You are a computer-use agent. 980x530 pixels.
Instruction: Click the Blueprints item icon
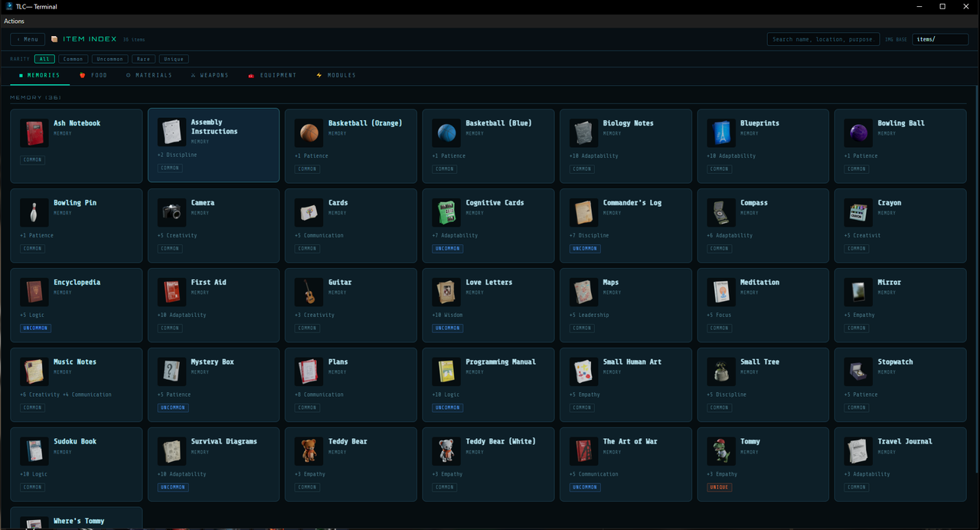click(x=721, y=133)
